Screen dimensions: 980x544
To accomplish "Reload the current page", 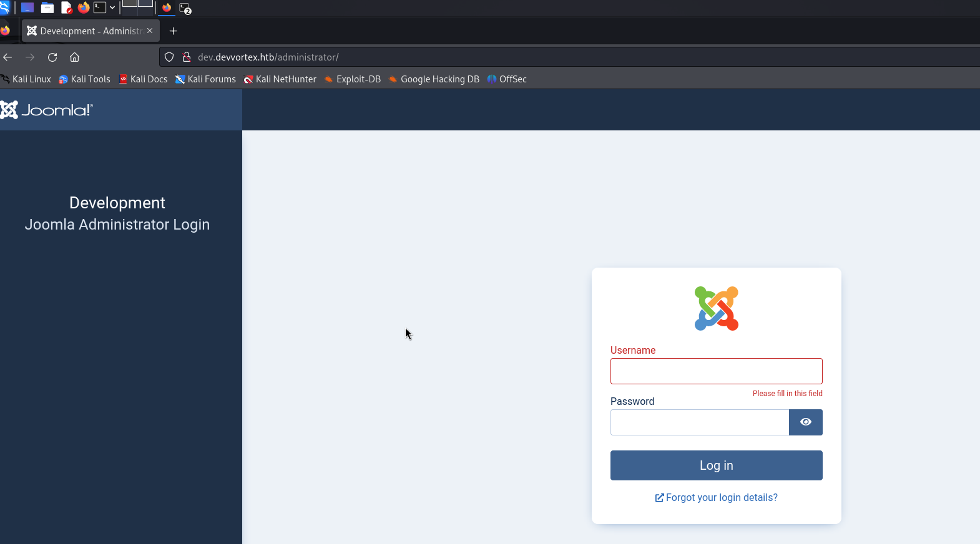I will 52,57.
